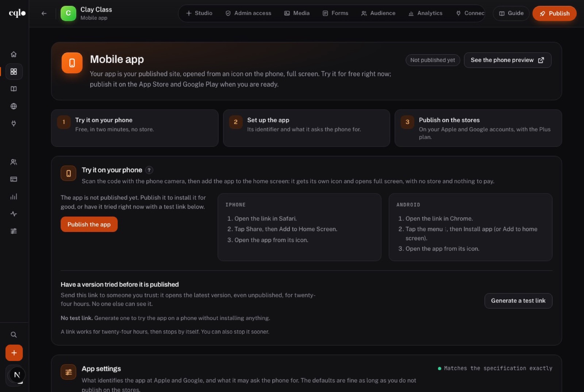Open the card icon in sidebar
584x392 pixels.
[x=14, y=179]
